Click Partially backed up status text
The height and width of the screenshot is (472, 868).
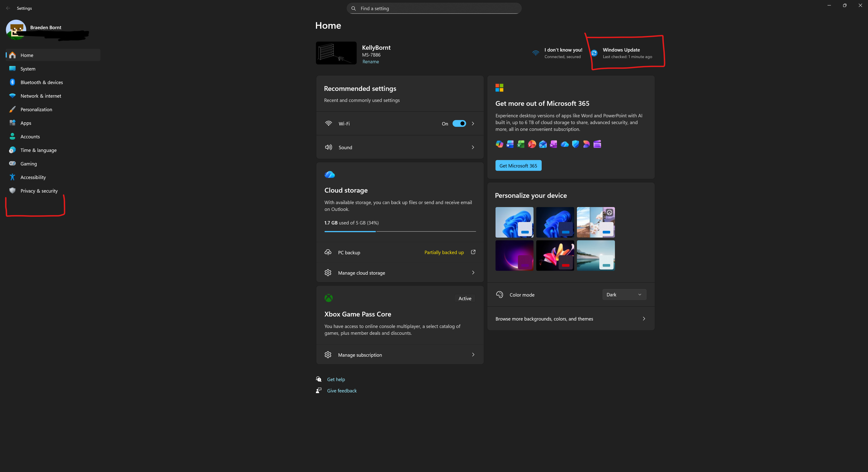[444, 252]
